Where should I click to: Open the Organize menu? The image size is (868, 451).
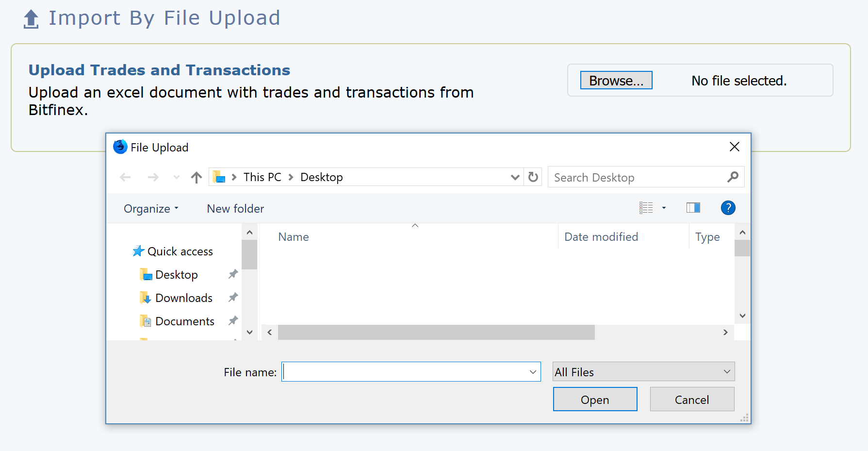pyautogui.click(x=151, y=209)
